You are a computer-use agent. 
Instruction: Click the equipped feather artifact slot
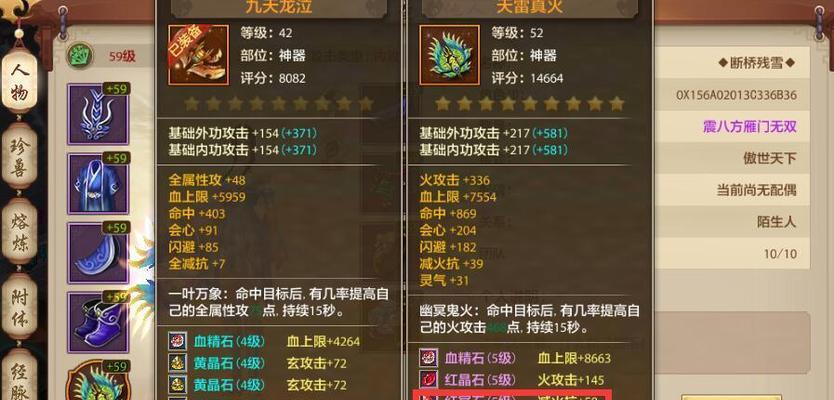coord(98,381)
